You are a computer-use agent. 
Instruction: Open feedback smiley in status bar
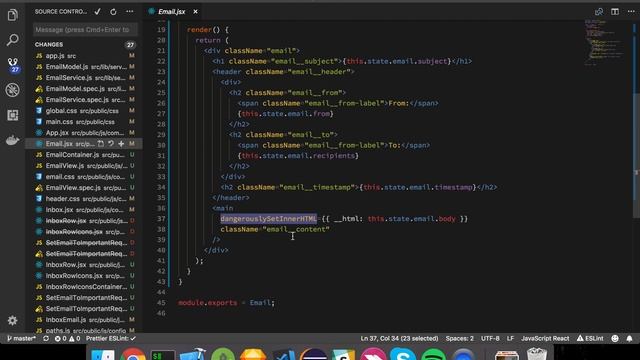click(615, 338)
